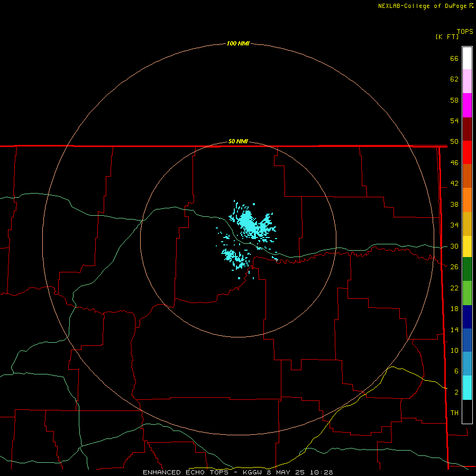Click the 8 MAY 25 date text

click(x=286, y=472)
